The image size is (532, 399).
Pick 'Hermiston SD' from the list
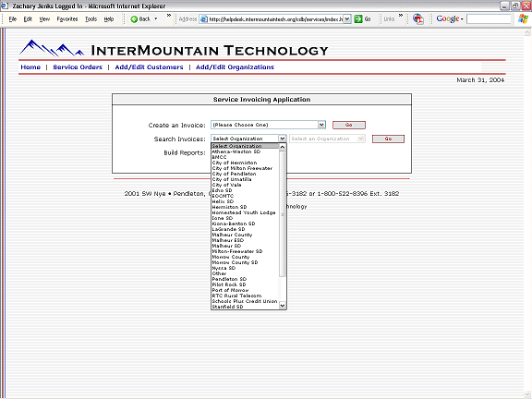click(x=245, y=207)
